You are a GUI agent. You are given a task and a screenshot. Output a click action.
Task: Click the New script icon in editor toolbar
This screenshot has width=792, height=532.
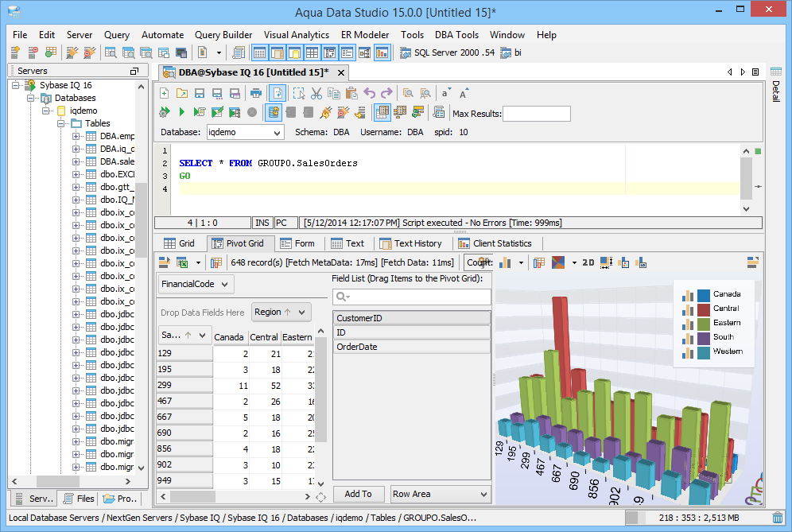[x=164, y=93]
